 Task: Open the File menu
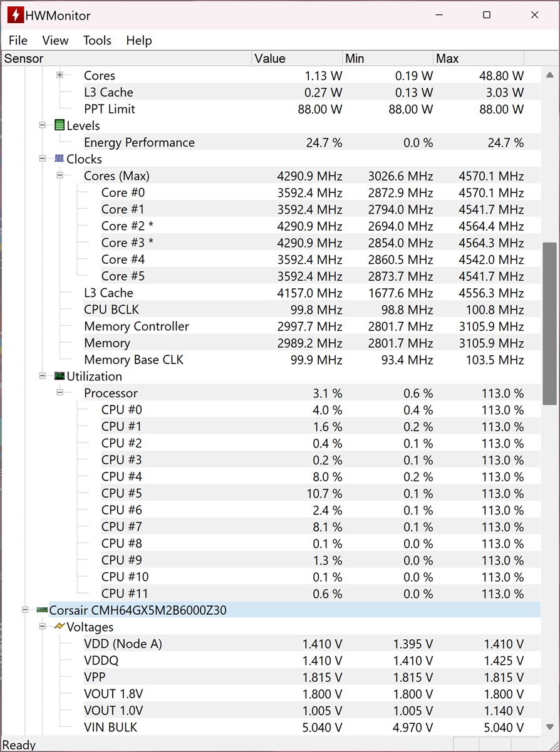click(18, 40)
